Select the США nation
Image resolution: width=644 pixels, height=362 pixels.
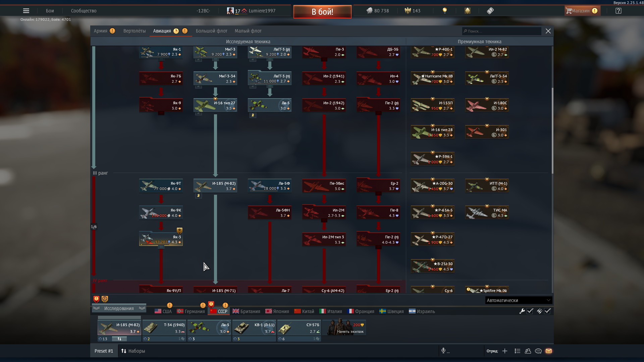pyautogui.click(x=163, y=311)
